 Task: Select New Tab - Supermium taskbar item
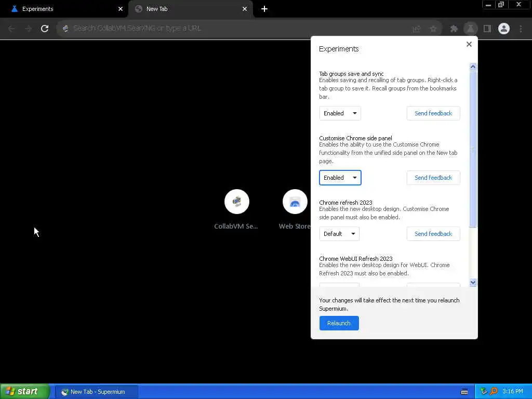click(96, 392)
